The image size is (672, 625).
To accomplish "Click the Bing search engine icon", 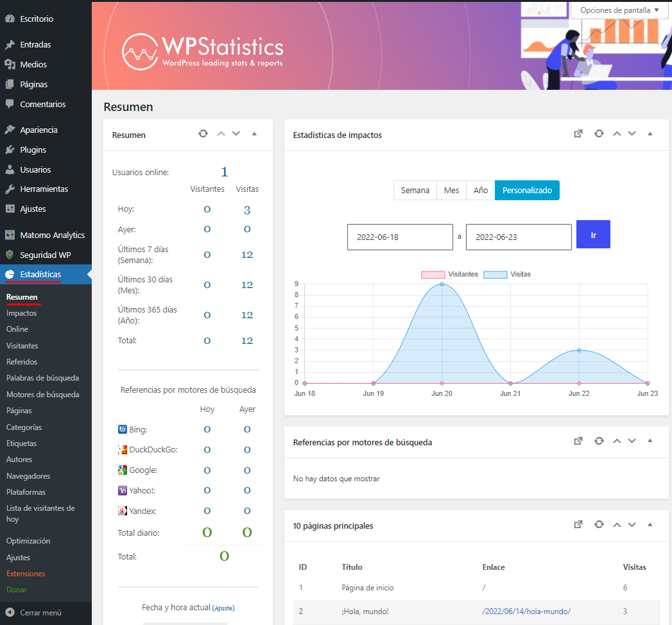I will pos(123,429).
